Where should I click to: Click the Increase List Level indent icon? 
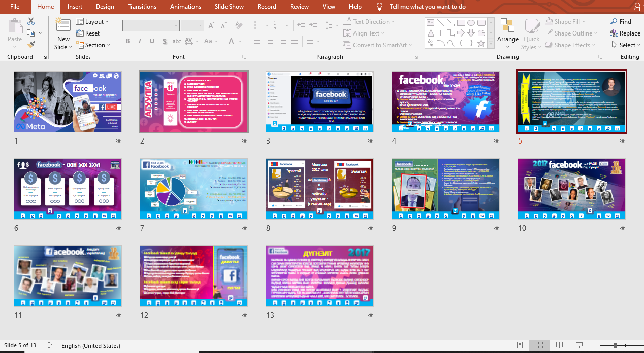point(314,25)
